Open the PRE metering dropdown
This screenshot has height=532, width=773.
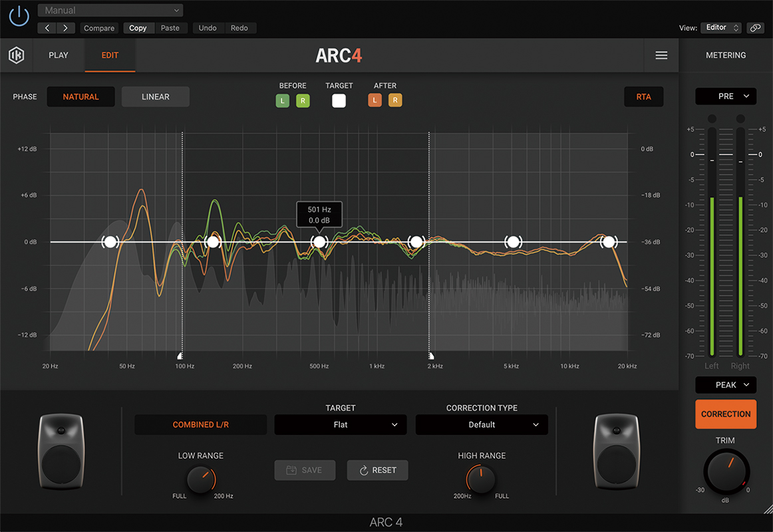point(726,96)
